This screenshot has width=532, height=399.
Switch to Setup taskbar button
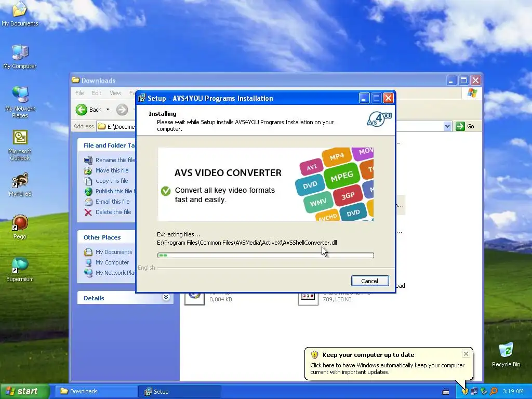point(180,392)
